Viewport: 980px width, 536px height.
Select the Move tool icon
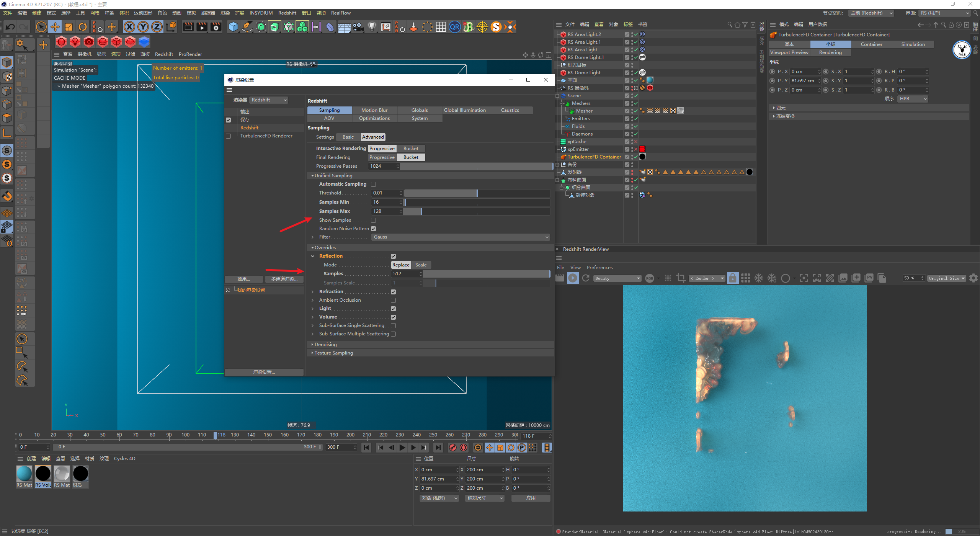tap(55, 27)
